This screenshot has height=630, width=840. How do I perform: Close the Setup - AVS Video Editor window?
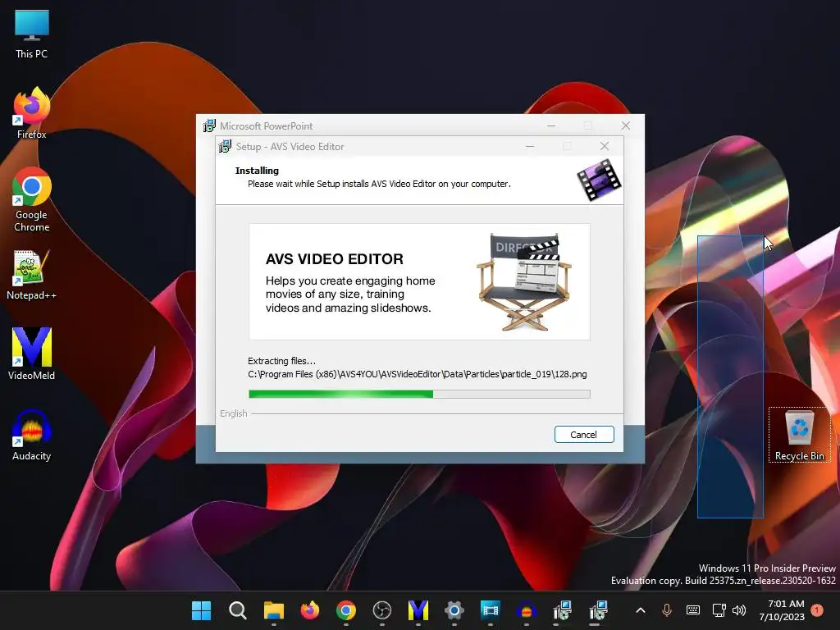[x=605, y=146]
